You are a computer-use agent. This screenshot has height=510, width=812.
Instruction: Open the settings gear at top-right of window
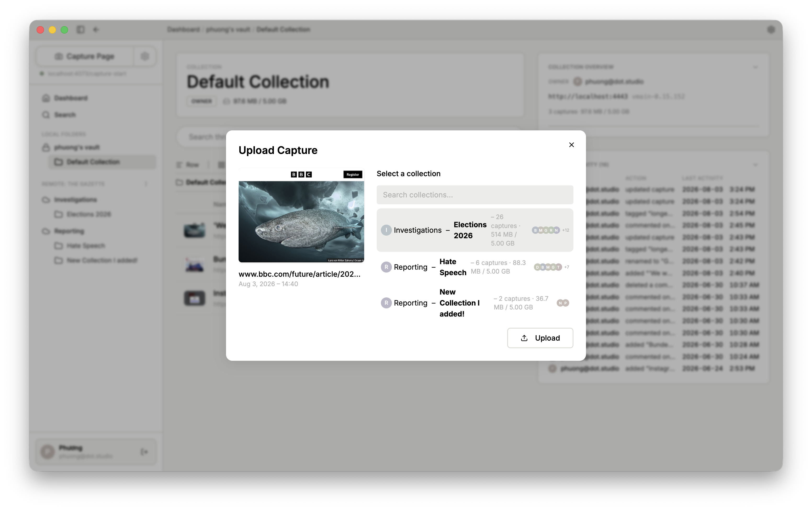771,30
